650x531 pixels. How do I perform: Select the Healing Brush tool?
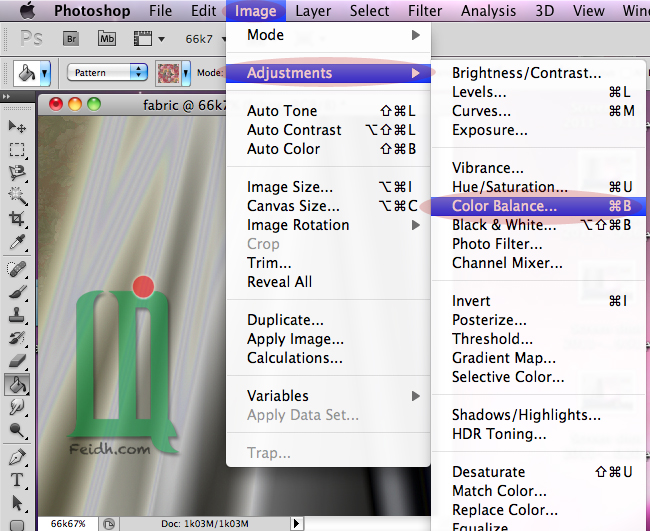(x=17, y=269)
